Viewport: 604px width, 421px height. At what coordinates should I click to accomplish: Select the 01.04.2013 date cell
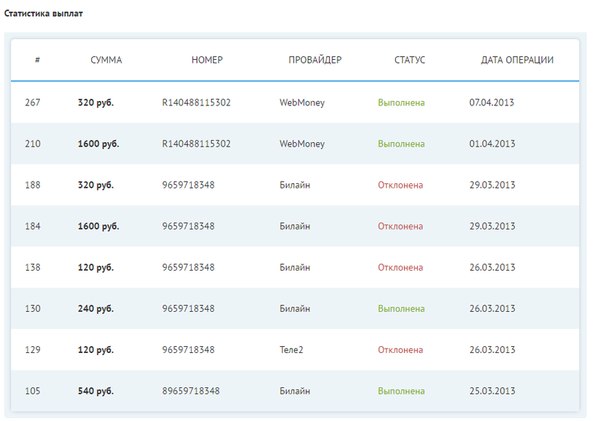492,144
